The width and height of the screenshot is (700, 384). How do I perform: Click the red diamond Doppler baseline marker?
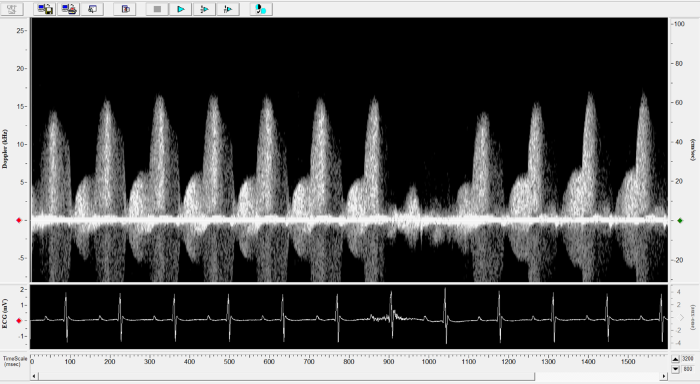coord(19,220)
